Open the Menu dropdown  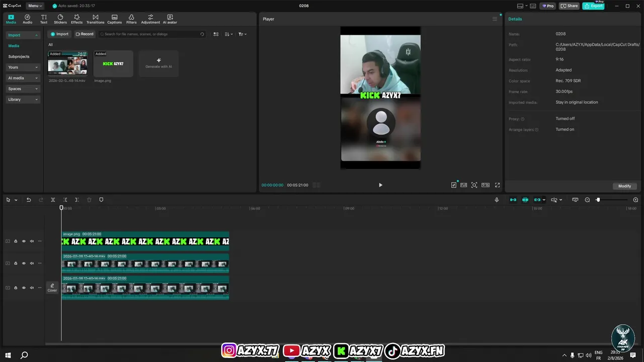click(35, 6)
